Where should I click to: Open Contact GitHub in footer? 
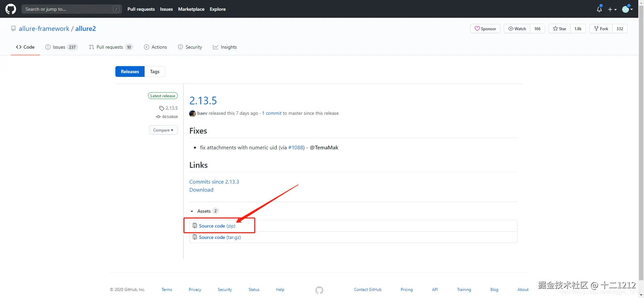pyautogui.click(x=368, y=290)
